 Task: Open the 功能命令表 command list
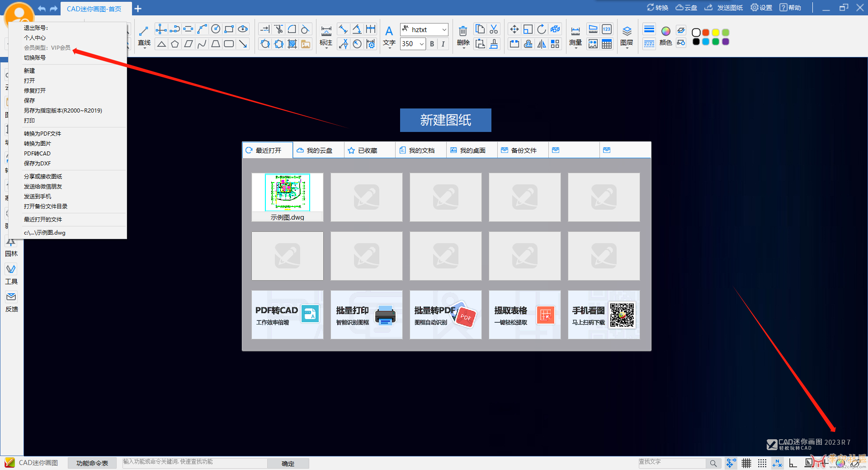[x=92, y=464]
